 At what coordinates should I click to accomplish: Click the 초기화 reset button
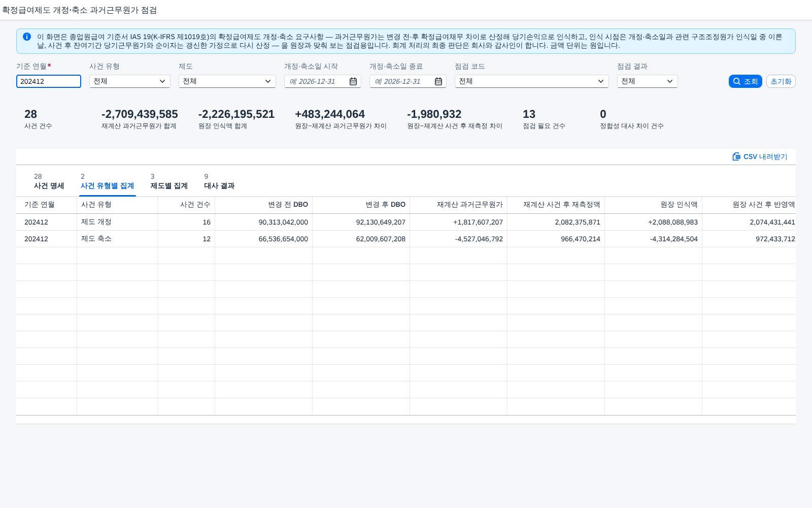tap(781, 81)
